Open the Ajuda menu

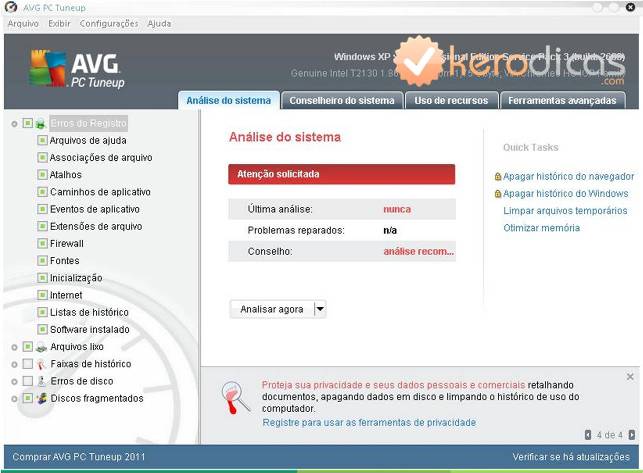point(160,24)
